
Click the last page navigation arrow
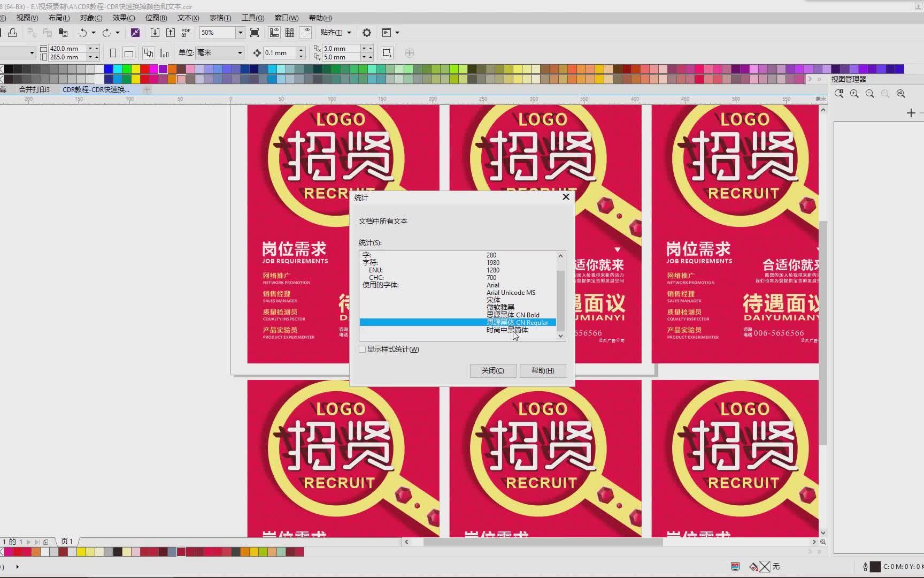click(37, 542)
